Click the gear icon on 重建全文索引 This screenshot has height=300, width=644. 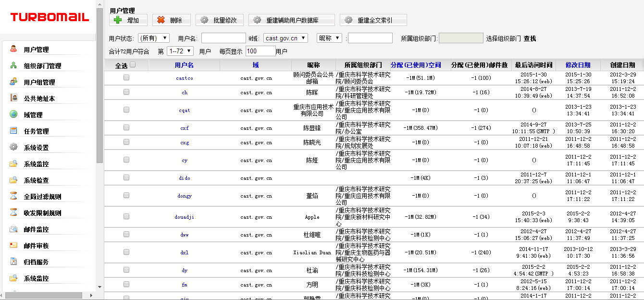(348, 20)
